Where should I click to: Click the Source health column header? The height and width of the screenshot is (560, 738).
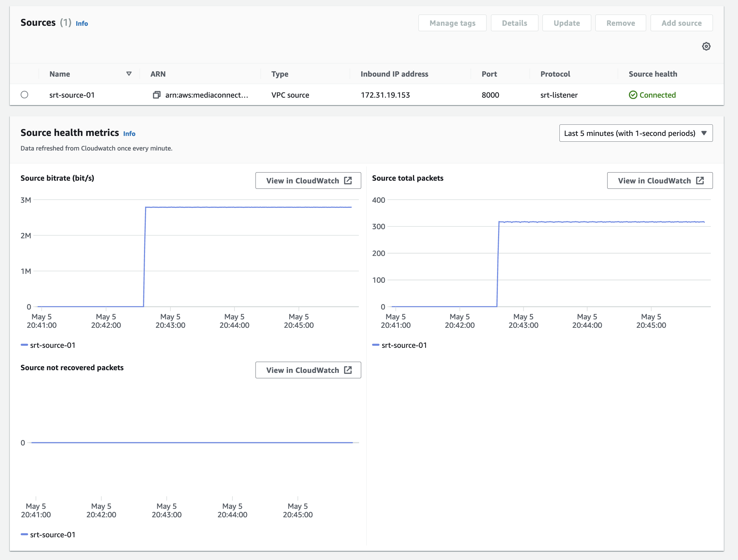point(653,74)
